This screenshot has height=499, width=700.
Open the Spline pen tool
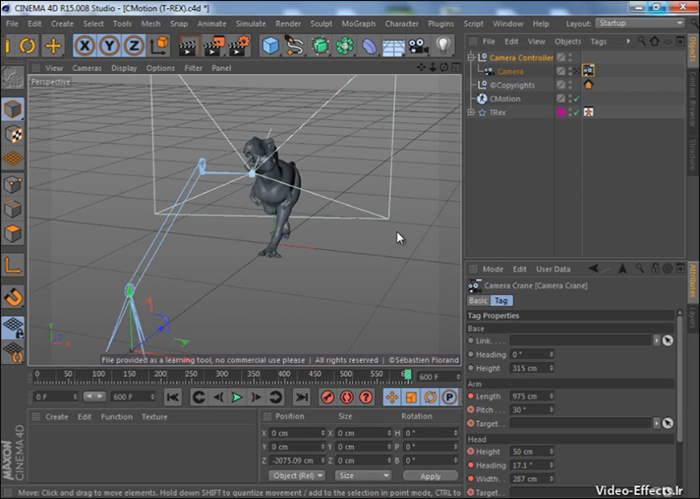click(295, 46)
